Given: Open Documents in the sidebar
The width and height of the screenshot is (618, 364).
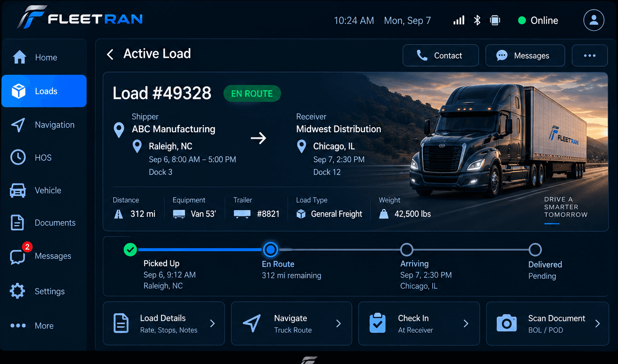Looking at the screenshot, I should [x=44, y=223].
